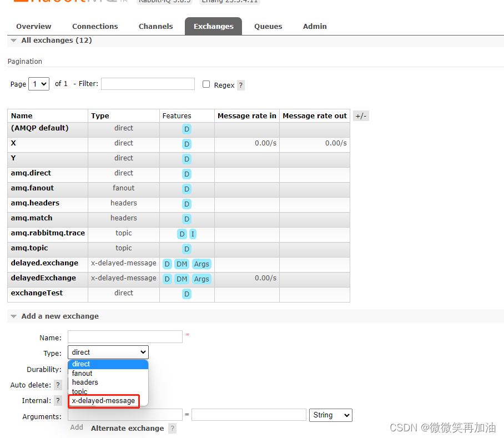Image resolution: width=504 pixels, height=438 pixels.
Task: Choose fanout from the Type list
Action: coord(108,374)
